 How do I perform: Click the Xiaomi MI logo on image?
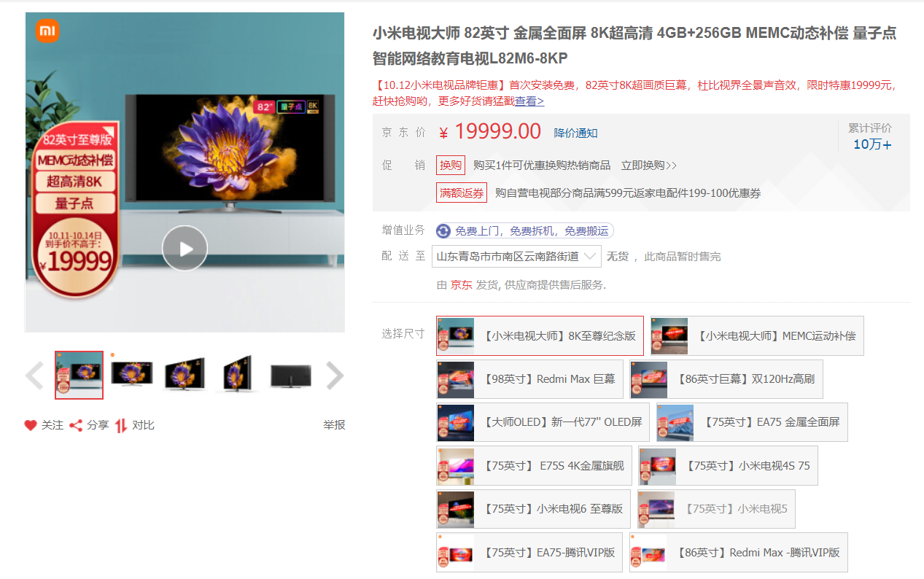click(x=47, y=31)
